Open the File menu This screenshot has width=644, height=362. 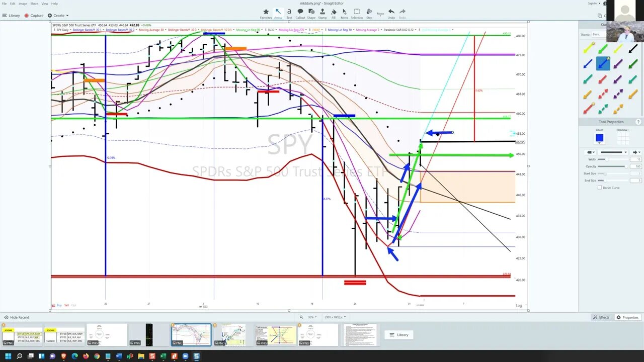pyautogui.click(x=4, y=4)
